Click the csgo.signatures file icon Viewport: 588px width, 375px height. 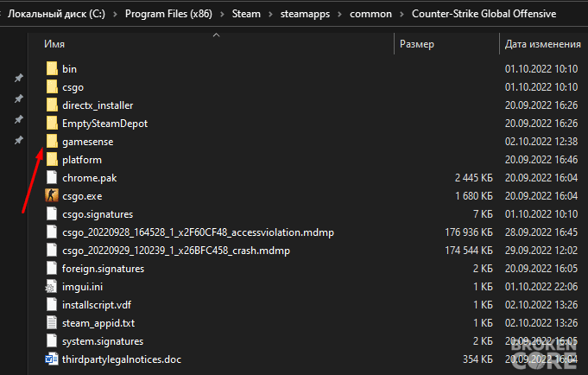[52, 214]
